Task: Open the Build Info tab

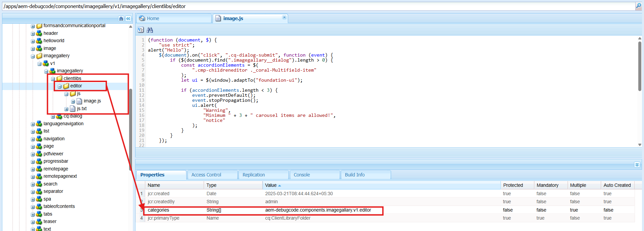Action: pos(355,175)
